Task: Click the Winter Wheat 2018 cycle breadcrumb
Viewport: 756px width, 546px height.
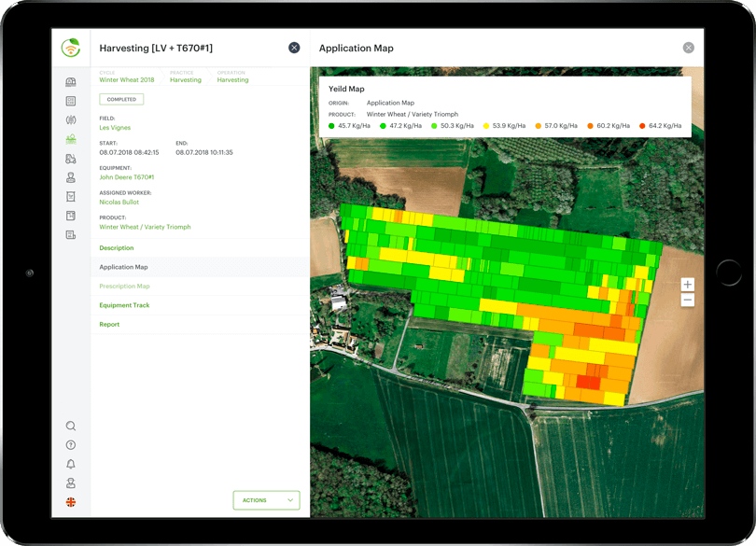Action: coord(127,80)
